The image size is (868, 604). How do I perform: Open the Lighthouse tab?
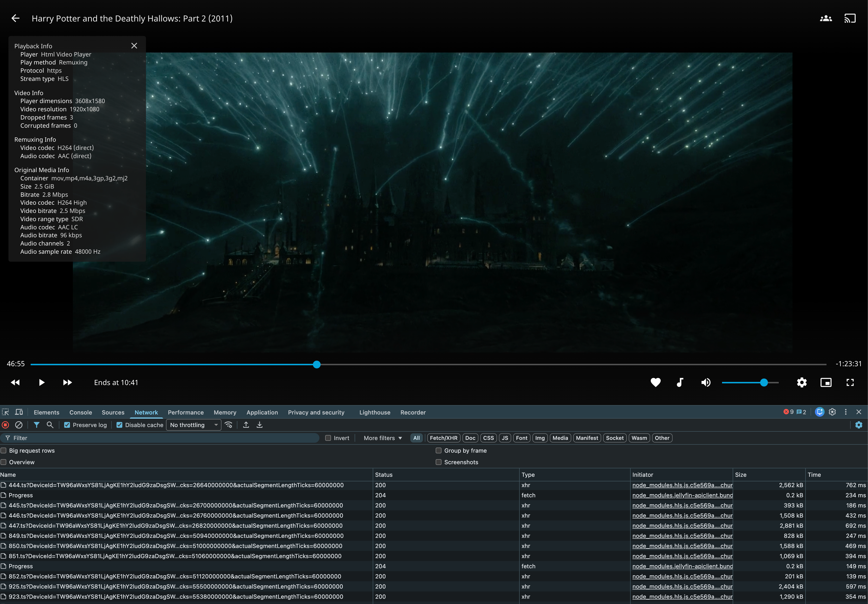(375, 412)
